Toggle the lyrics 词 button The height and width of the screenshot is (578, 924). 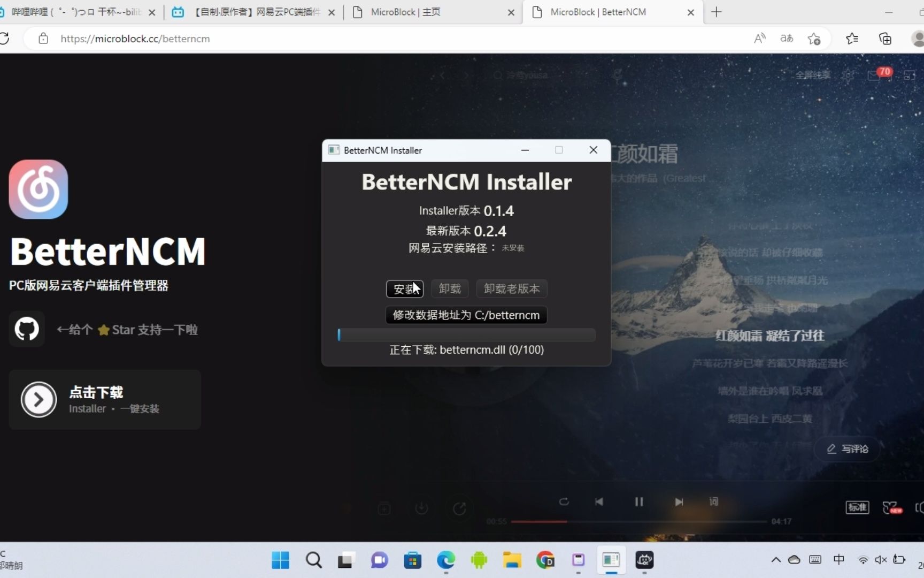click(x=714, y=501)
